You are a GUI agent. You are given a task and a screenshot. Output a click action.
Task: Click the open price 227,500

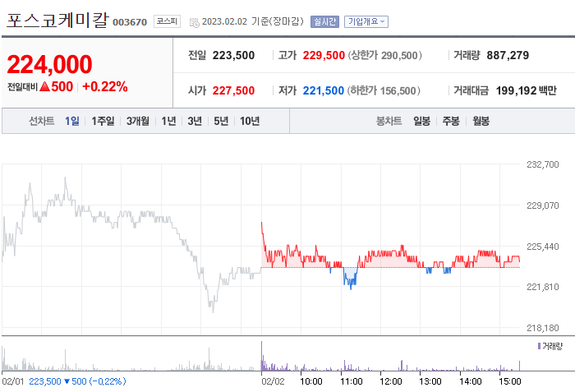point(233,90)
